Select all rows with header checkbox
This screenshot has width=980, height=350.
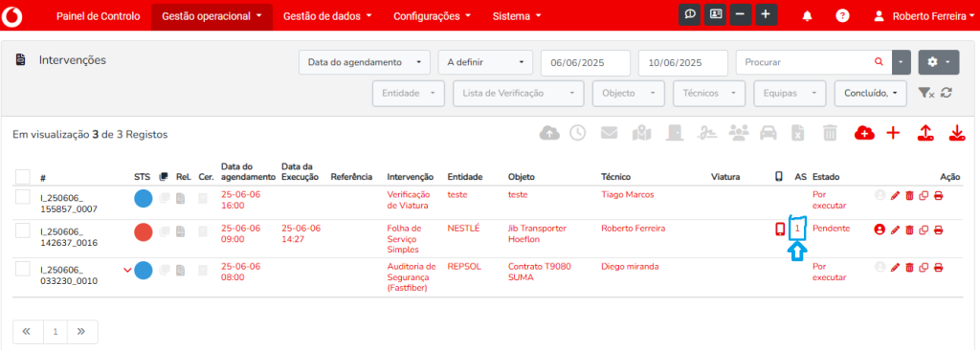click(23, 176)
